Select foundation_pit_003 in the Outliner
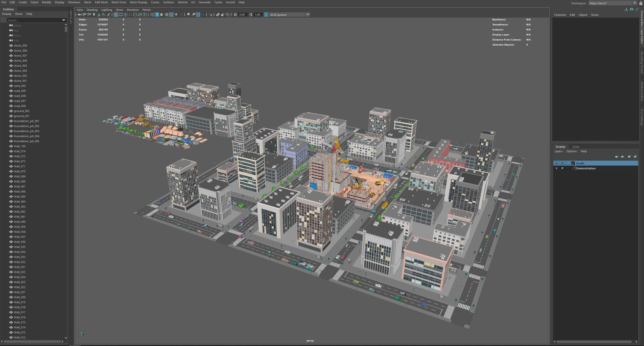 coord(26,131)
